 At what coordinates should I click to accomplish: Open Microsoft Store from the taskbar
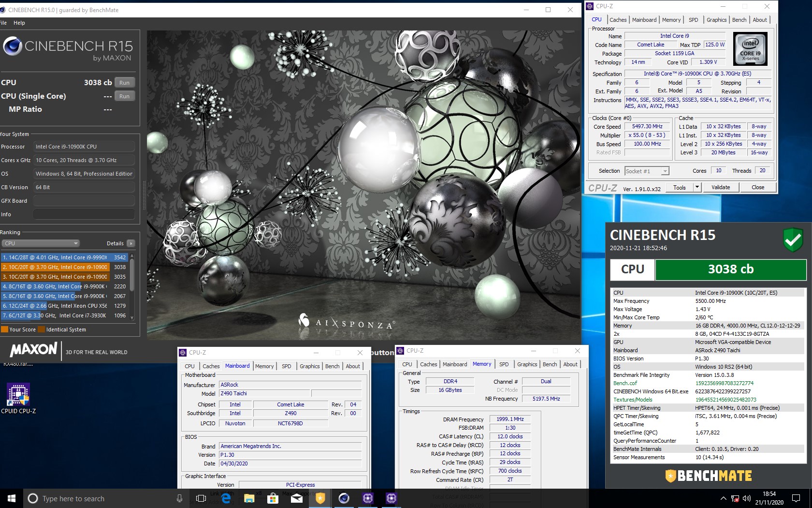(x=273, y=498)
